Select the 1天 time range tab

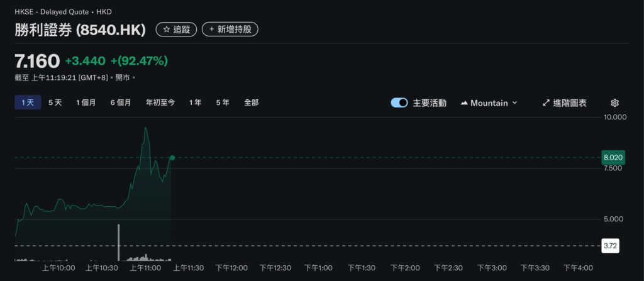[28, 102]
